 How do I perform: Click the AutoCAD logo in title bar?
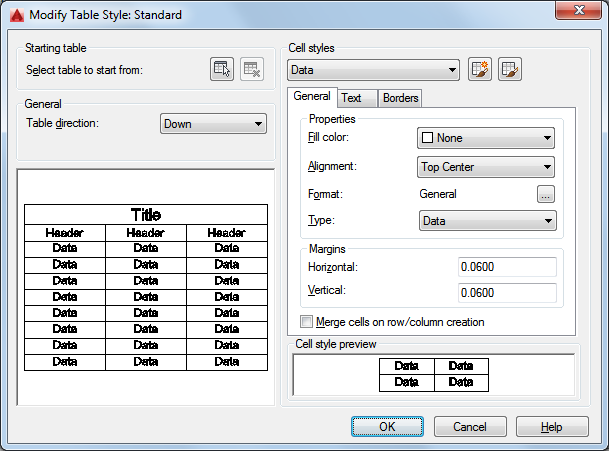click(17, 15)
